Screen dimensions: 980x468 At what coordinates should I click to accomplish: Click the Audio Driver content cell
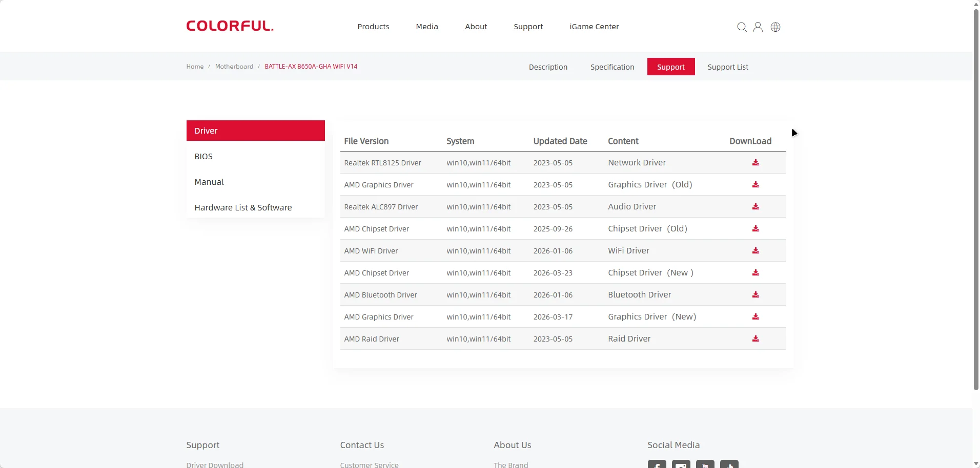pyautogui.click(x=632, y=207)
